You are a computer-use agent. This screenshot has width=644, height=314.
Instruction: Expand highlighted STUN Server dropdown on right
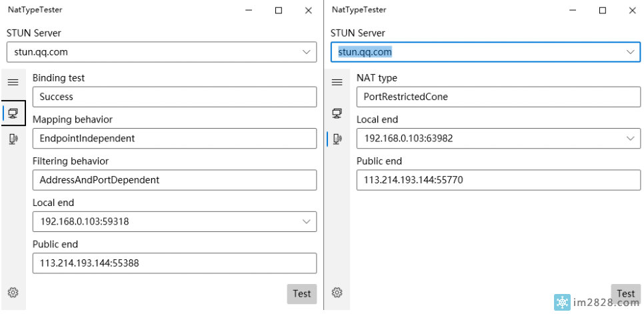click(631, 52)
